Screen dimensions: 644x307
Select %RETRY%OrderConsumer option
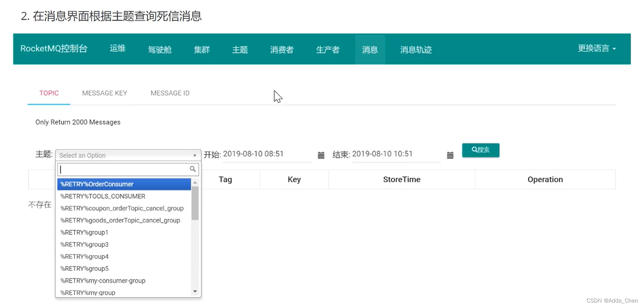[x=124, y=184]
